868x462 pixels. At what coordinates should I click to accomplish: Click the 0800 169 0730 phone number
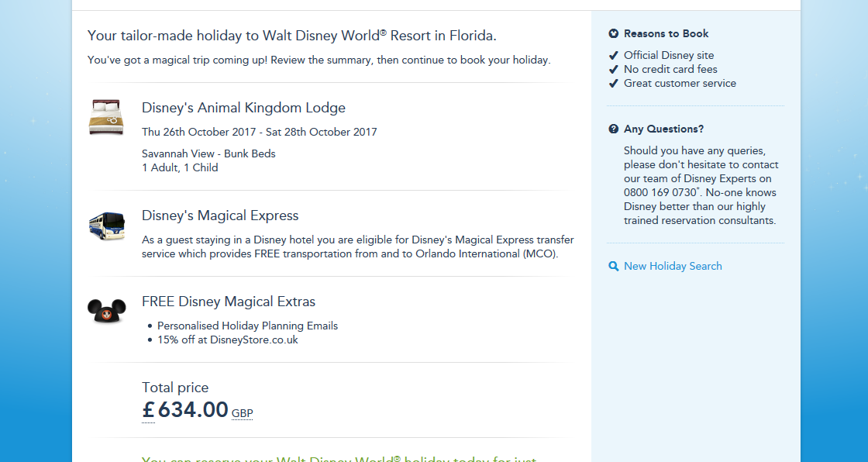[x=659, y=192]
